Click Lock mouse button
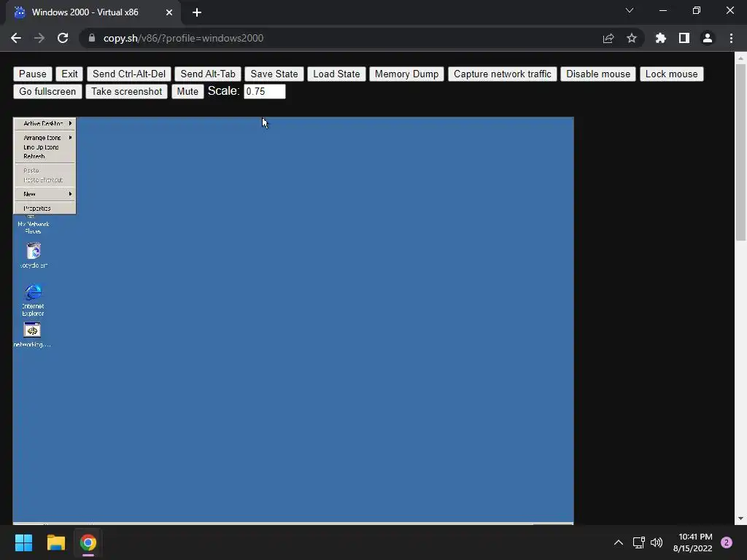This screenshot has height=560, width=747. tap(671, 74)
